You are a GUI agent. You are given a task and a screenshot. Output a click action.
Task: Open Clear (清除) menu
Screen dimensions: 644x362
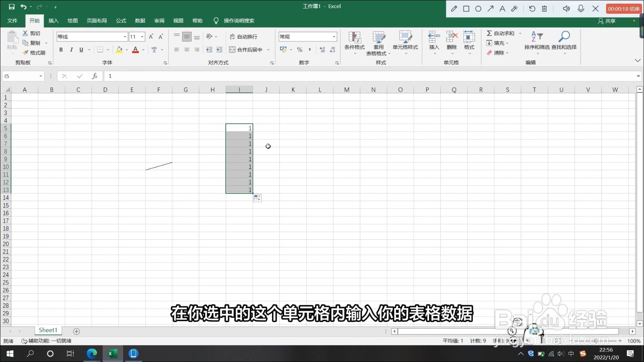[497, 53]
